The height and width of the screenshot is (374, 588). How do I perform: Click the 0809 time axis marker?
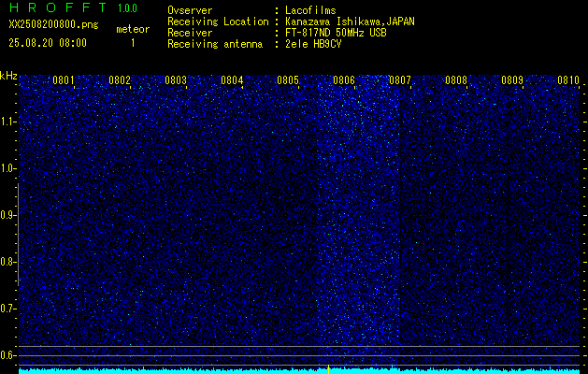click(x=512, y=80)
